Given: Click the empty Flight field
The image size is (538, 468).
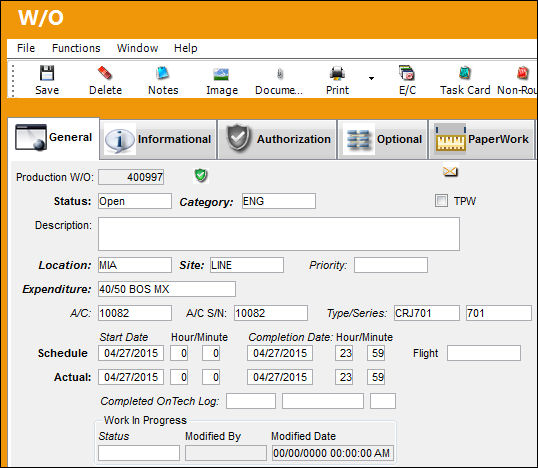Looking at the screenshot, I should [x=484, y=353].
